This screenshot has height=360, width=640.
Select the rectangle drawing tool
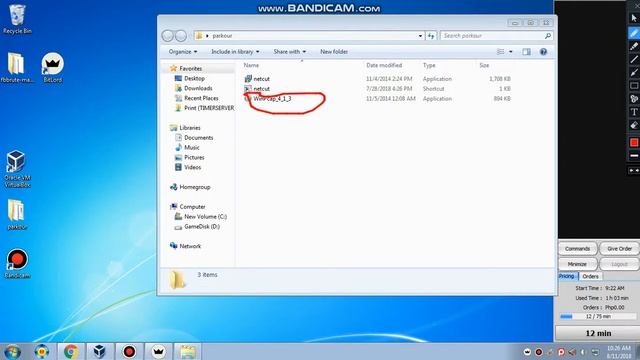(x=634, y=85)
